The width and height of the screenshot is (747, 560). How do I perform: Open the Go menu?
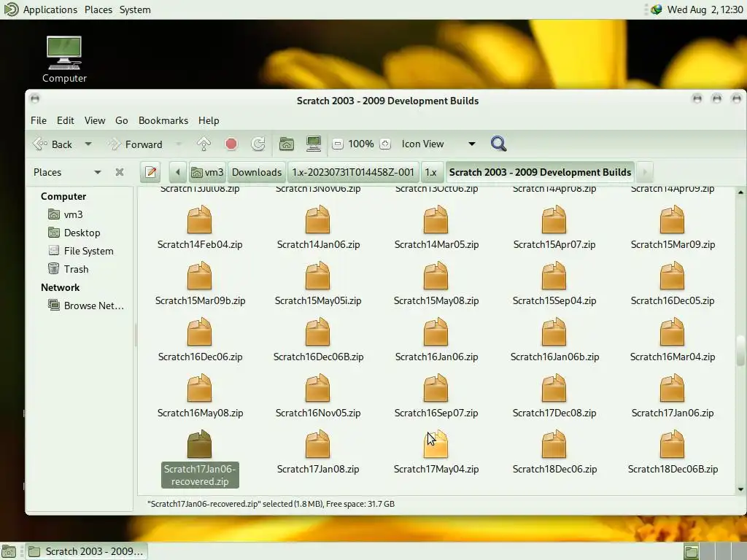122,120
